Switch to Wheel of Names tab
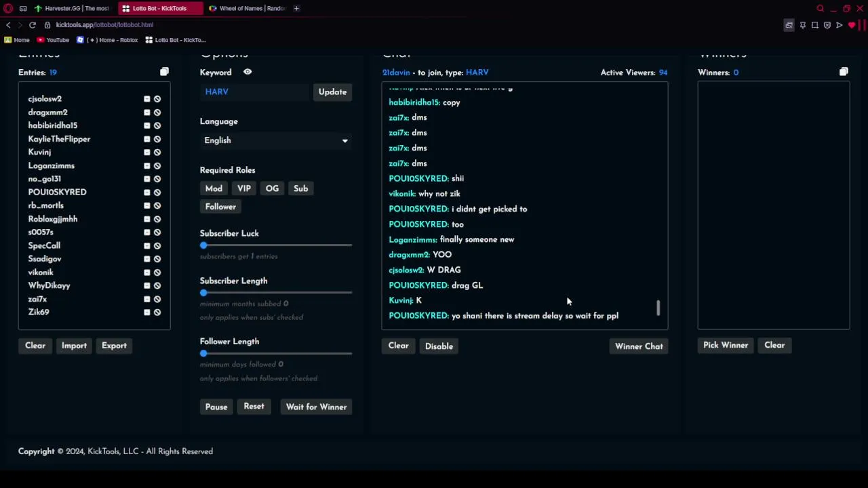The image size is (868, 488). click(x=248, y=8)
